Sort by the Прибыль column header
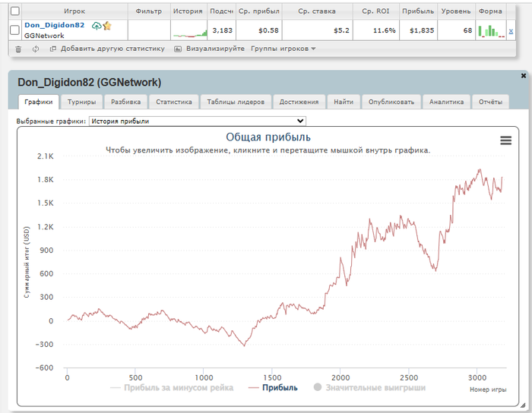 point(418,11)
